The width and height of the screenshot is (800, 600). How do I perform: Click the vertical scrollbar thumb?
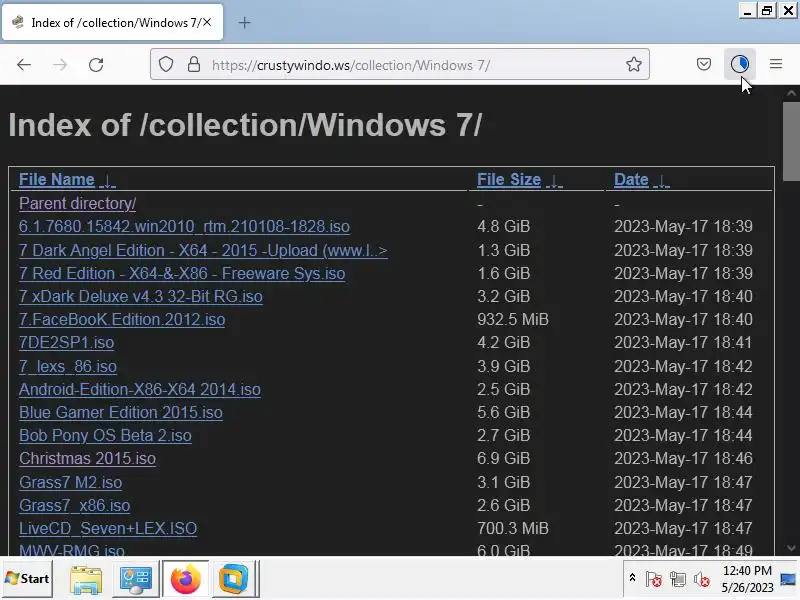[791, 141]
